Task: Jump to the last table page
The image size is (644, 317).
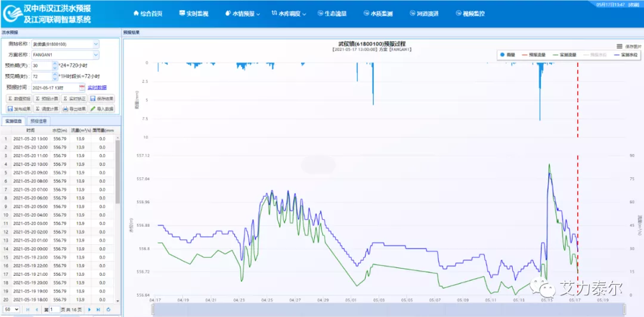Action: tap(98, 309)
